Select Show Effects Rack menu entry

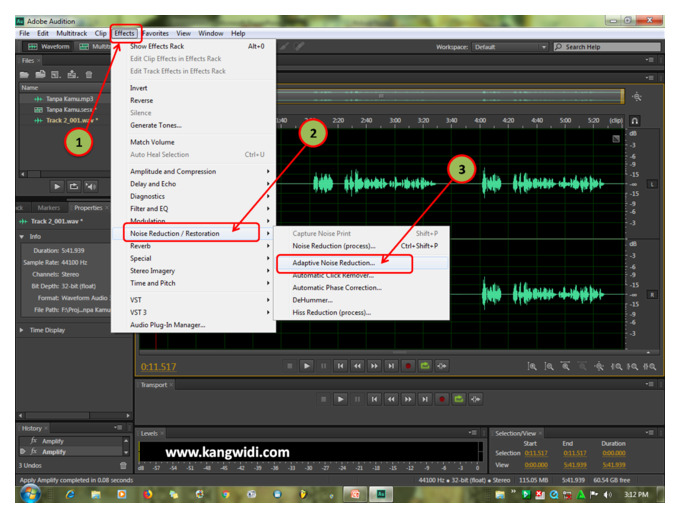coord(193,46)
